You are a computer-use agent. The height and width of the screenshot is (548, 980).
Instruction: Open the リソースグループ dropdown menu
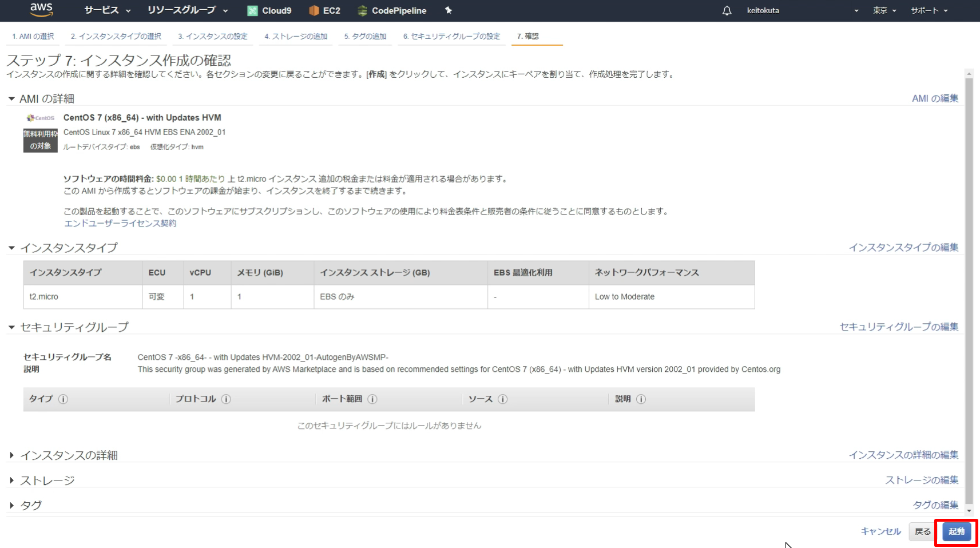[188, 10]
